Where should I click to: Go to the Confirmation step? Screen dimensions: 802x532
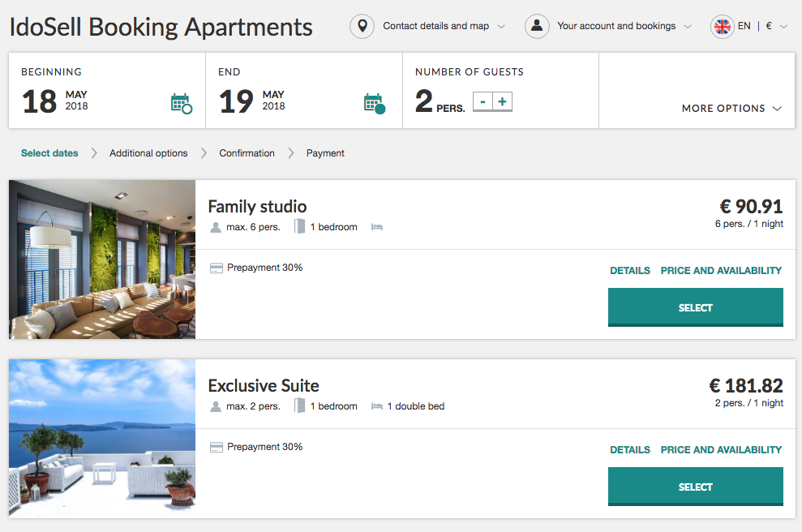coord(247,153)
